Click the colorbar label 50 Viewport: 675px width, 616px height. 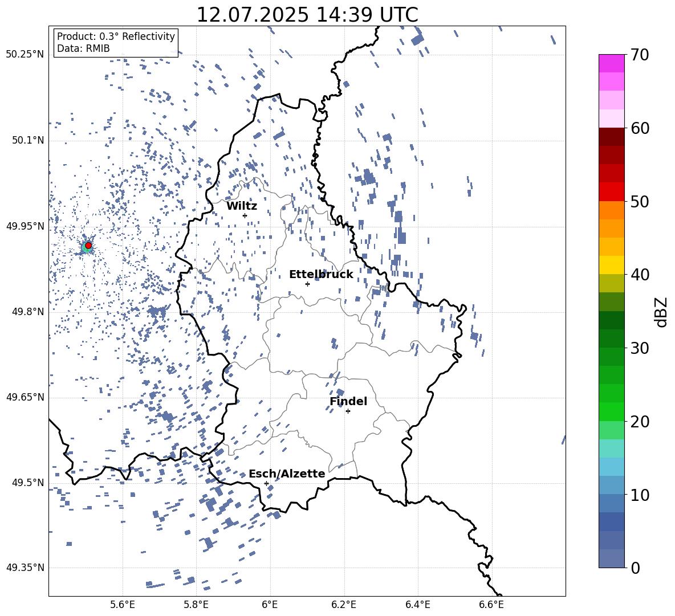[x=640, y=201]
